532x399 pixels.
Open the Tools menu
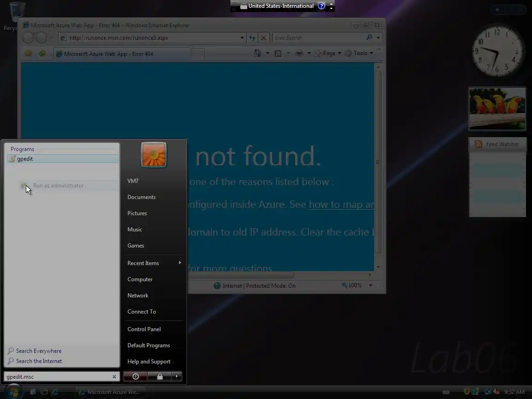[x=359, y=53]
